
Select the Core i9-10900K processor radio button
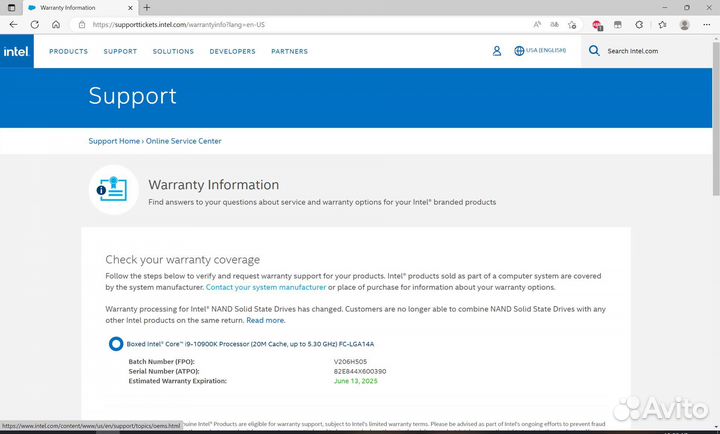point(115,343)
